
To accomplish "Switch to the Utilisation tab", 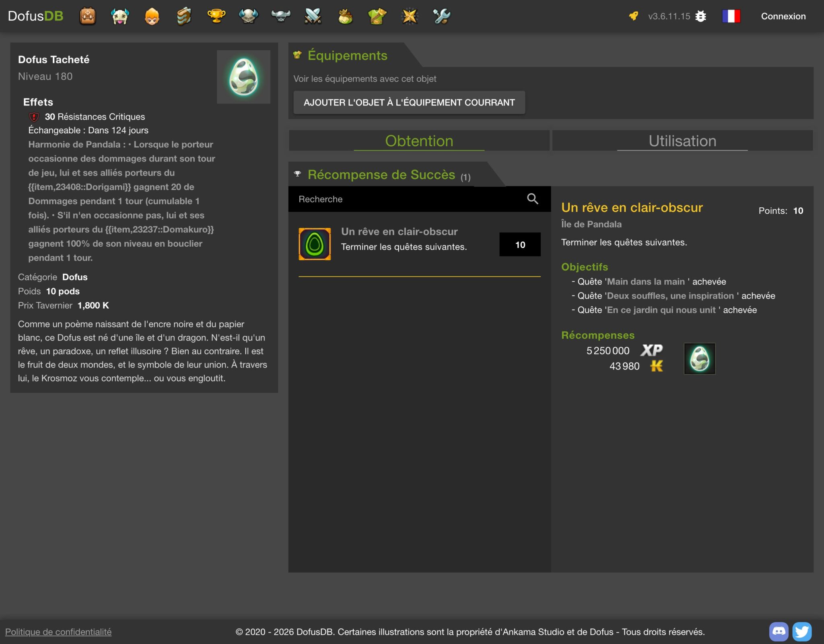I will tap(682, 140).
